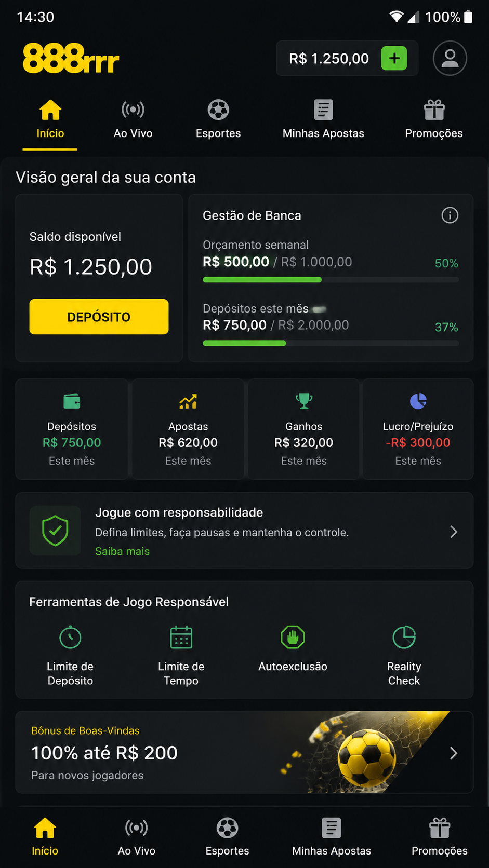This screenshot has height=868, width=489.
Task: Open the Esportes top tab
Action: (x=218, y=120)
